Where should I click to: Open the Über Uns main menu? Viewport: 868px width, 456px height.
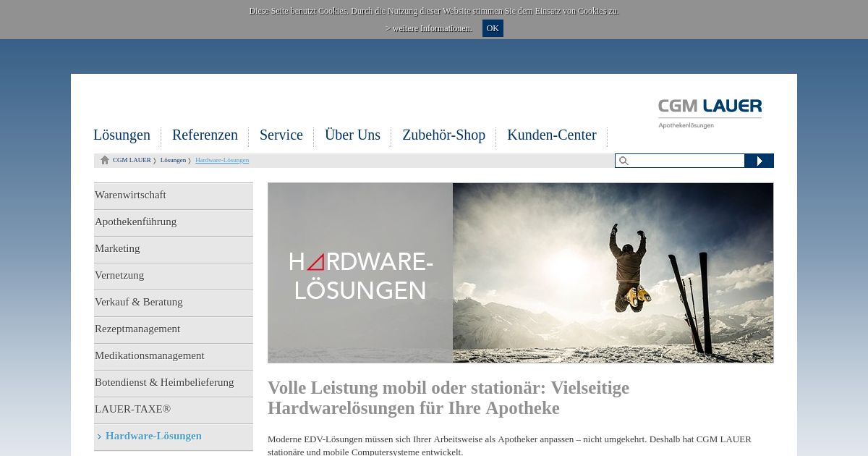point(352,135)
